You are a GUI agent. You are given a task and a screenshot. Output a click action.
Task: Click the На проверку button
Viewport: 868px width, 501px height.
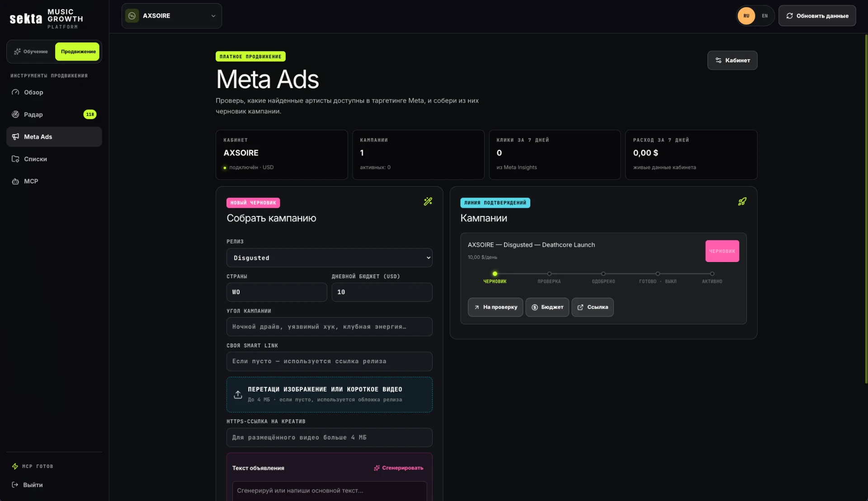click(x=495, y=307)
